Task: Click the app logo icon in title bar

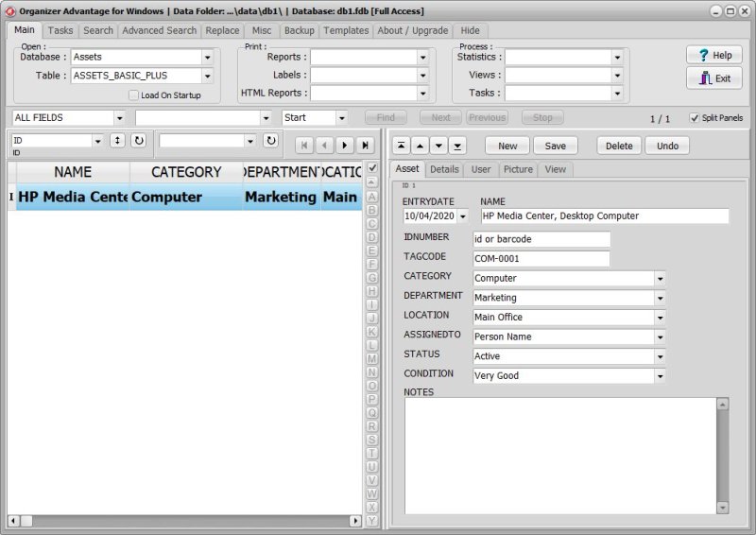Action: (10, 11)
